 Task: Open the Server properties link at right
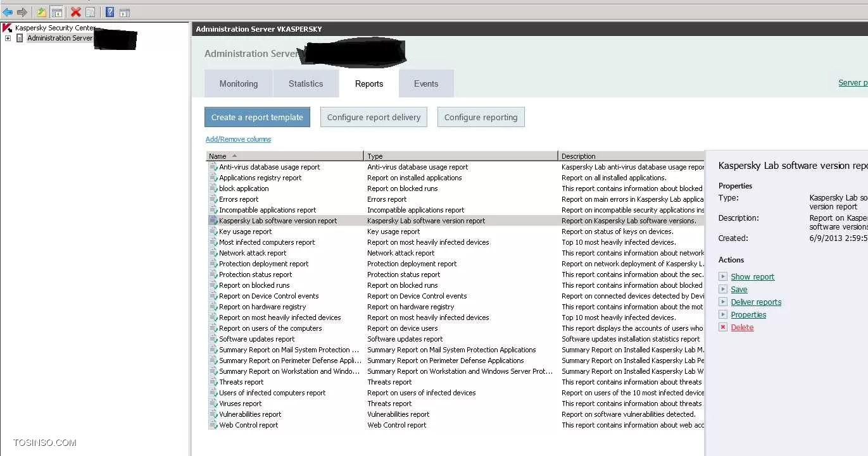[x=853, y=83]
